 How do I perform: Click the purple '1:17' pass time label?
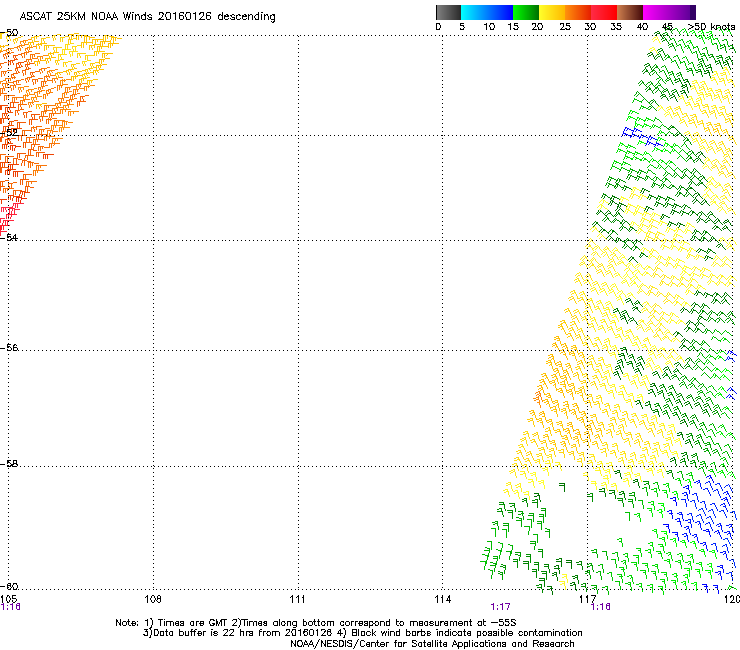[x=500, y=607]
